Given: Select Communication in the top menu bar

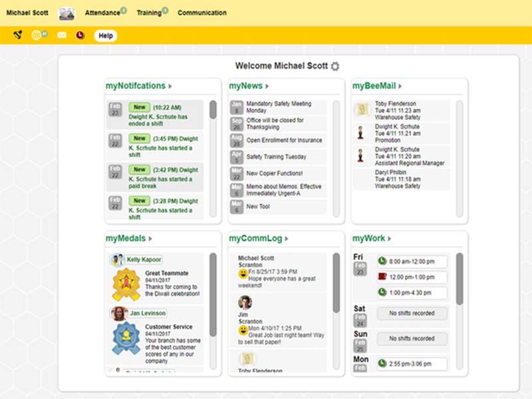Looking at the screenshot, I should click(x=202, y=12).
